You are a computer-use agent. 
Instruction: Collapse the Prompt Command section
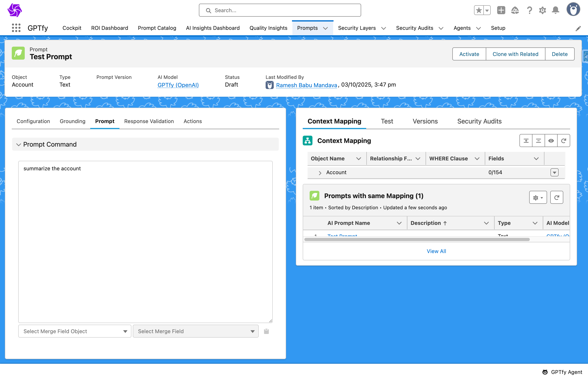[18, 145]
